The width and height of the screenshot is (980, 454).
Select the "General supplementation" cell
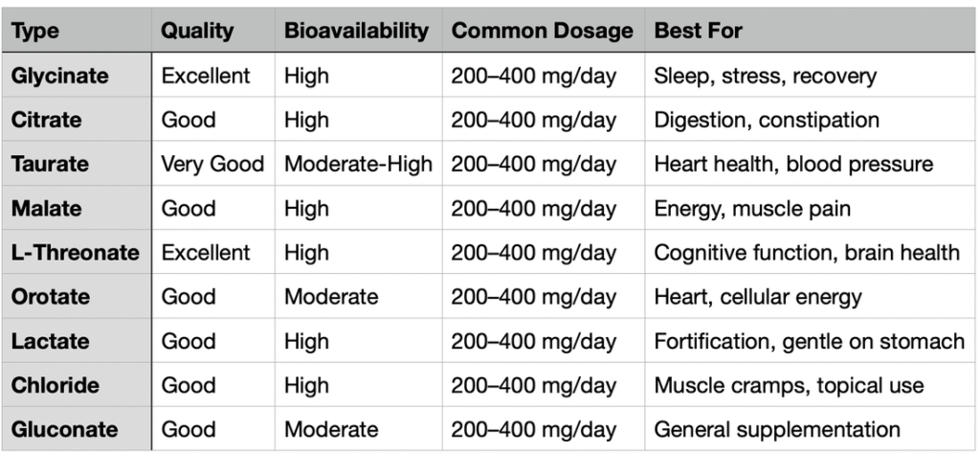pyautogui.click(x=777, y=429)
